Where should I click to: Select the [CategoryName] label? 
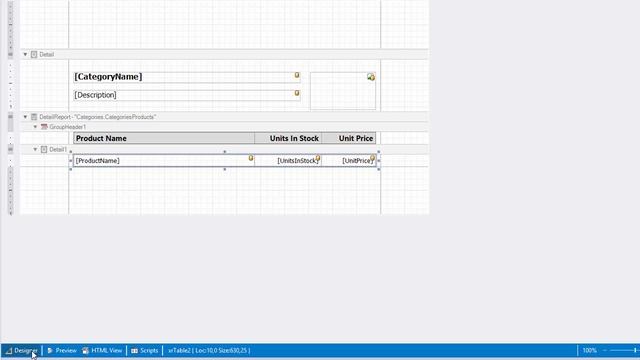[187, 77]
